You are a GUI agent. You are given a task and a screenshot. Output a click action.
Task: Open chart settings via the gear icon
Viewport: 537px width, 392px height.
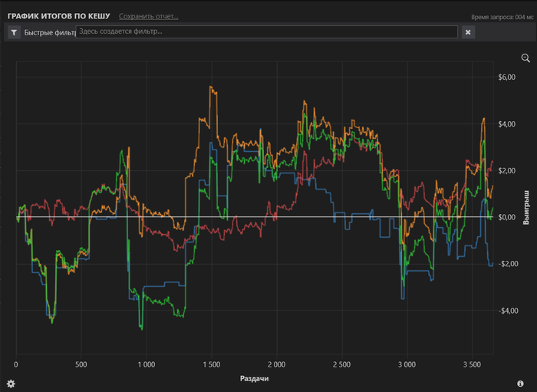click(x=11, y=383)
